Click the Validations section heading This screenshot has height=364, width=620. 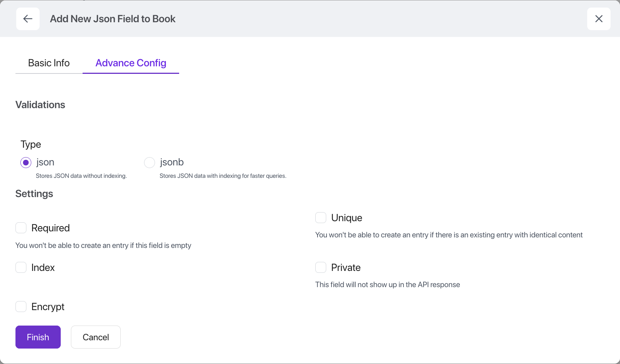tap(40, 105)
